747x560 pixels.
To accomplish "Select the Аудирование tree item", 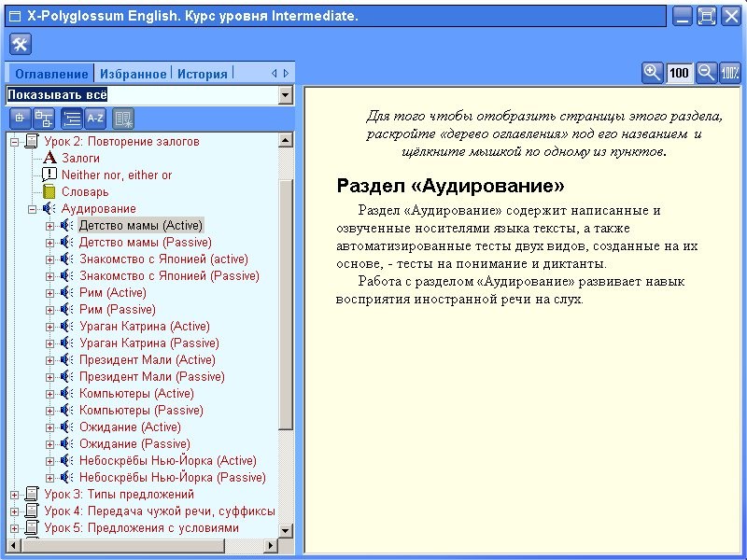I will click(x=98, y=208).
